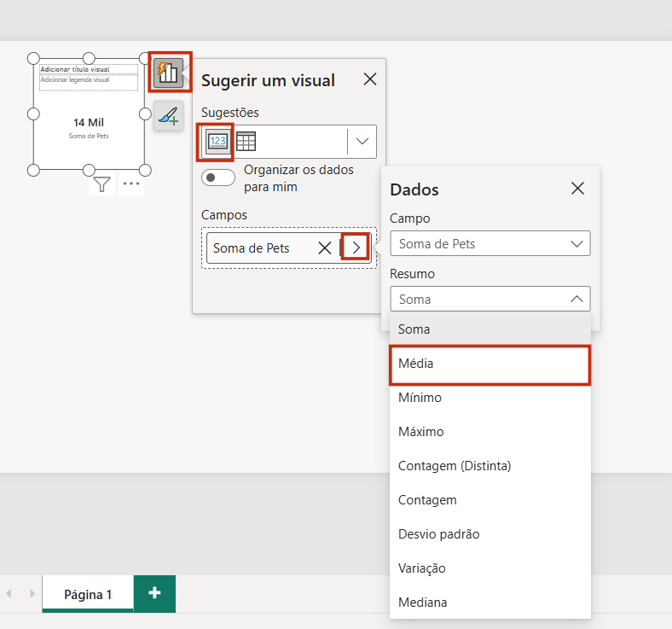Screen dimensions: 672x629
Task: Remove the Soma de Pets field
Action: 324,248
